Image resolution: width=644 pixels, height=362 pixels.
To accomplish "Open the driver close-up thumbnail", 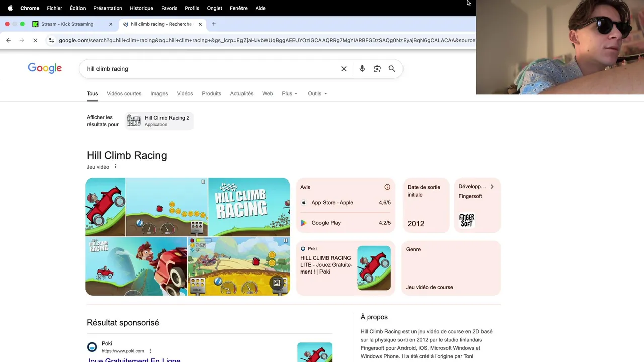I will pos(136,266).
